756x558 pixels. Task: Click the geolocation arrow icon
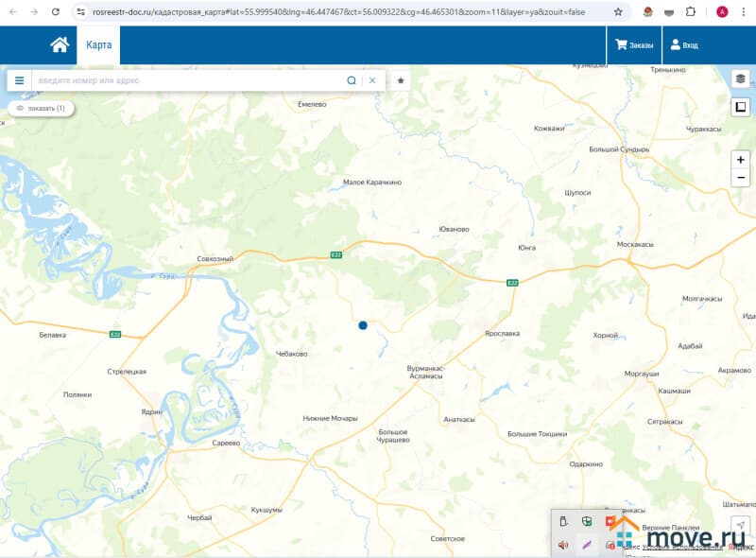point(740,526)
